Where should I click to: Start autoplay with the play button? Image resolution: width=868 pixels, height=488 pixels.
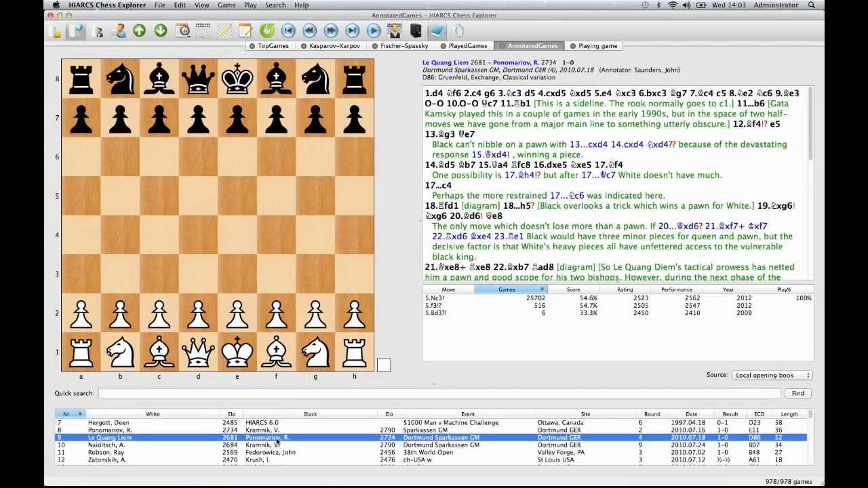click(374, 30)
